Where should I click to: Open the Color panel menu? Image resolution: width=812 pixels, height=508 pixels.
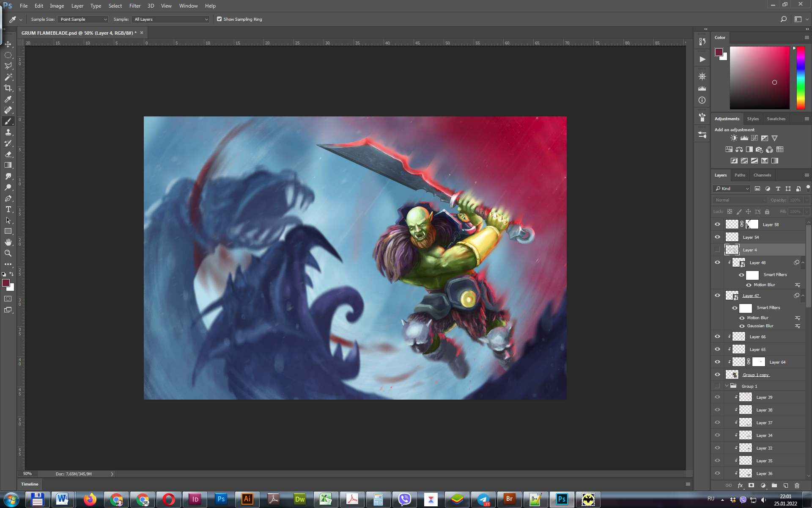tap(807, 37)
